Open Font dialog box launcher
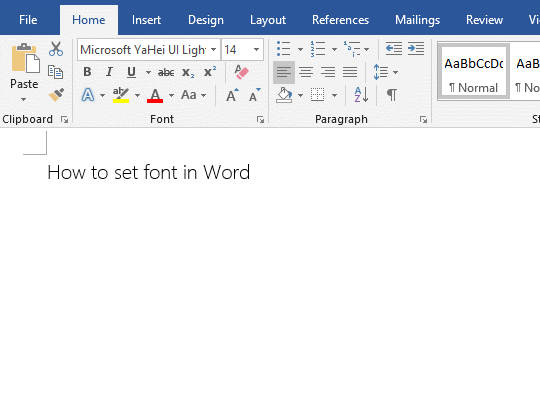The height and width of the screenshot is (420, 540). [x=260, y=119]
